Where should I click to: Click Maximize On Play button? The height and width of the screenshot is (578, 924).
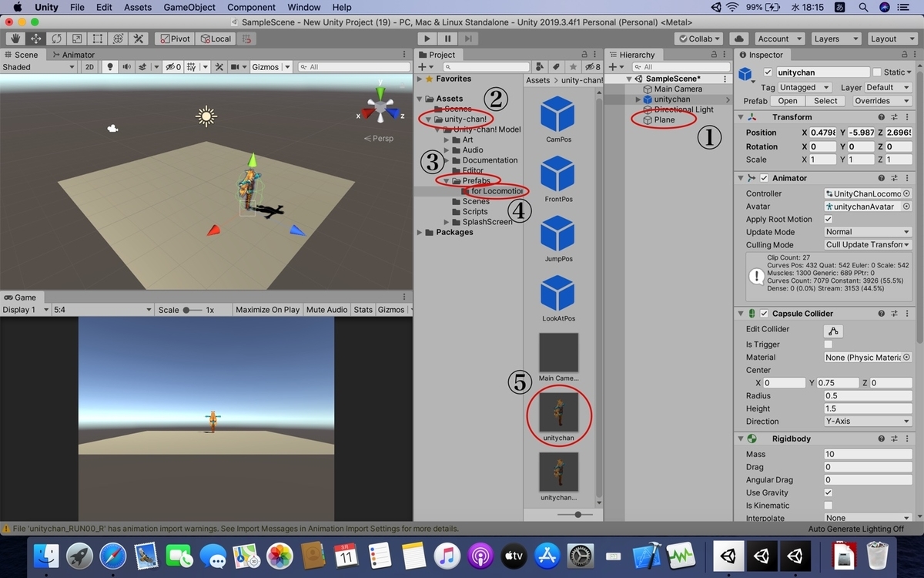tap(267, 310)
